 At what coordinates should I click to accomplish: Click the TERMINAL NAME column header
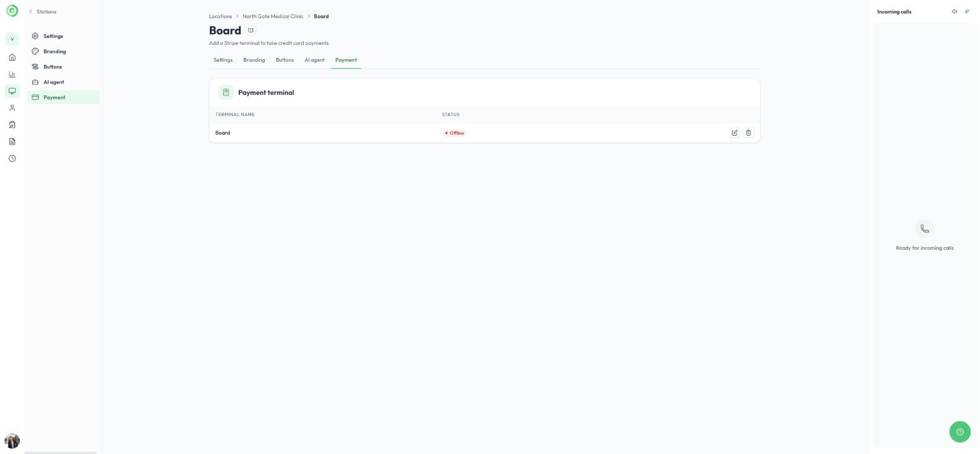235,115
